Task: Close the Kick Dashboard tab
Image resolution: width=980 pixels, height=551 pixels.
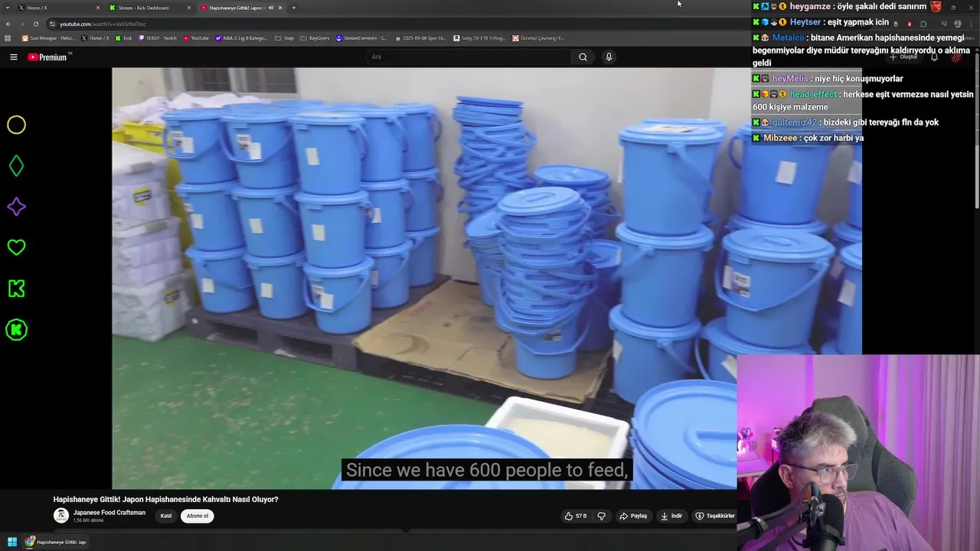Action: 189,8
